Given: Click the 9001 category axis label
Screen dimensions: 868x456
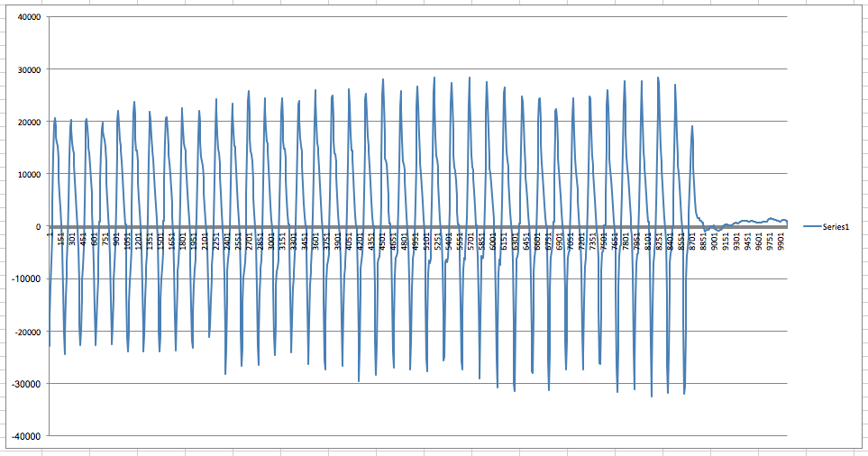Looking at the screenshot, I should point(715,242).
